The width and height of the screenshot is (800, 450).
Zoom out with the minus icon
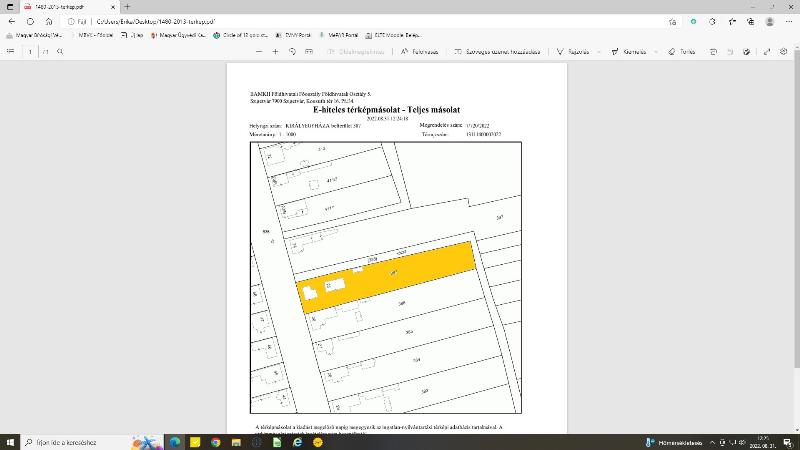click(259, 52)
